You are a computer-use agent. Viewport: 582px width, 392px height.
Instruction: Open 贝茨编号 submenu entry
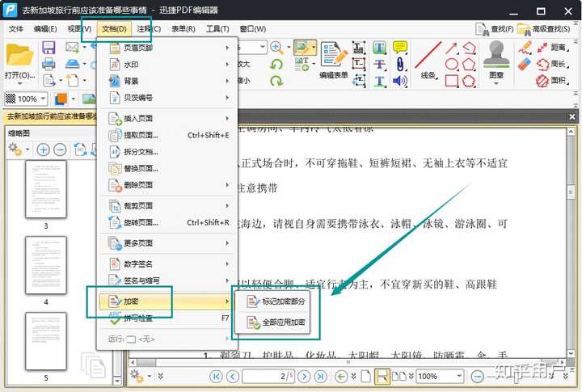[167, 98]
